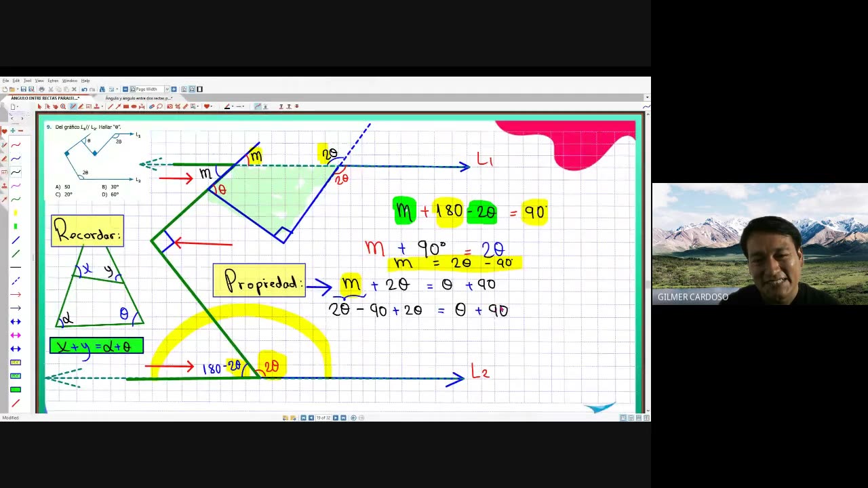The image size is (868, 488).
Task: Pick the yellow marker preset in sidebar
Action: (16, 213)
